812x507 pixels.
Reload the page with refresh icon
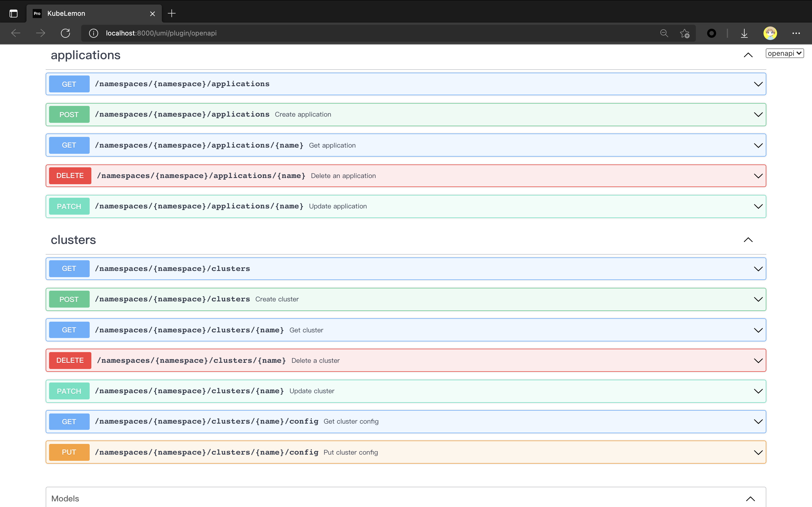[x=65, y=33]
